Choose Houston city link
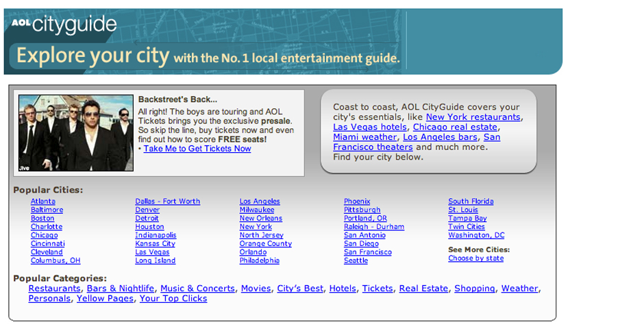 (x=149, y=227)
